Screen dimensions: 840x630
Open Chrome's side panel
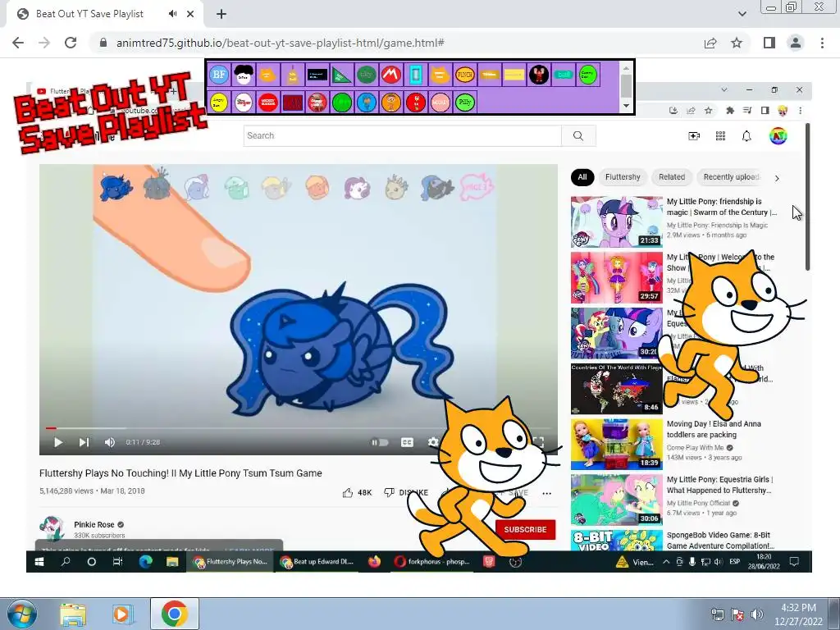tap(769, 43)
